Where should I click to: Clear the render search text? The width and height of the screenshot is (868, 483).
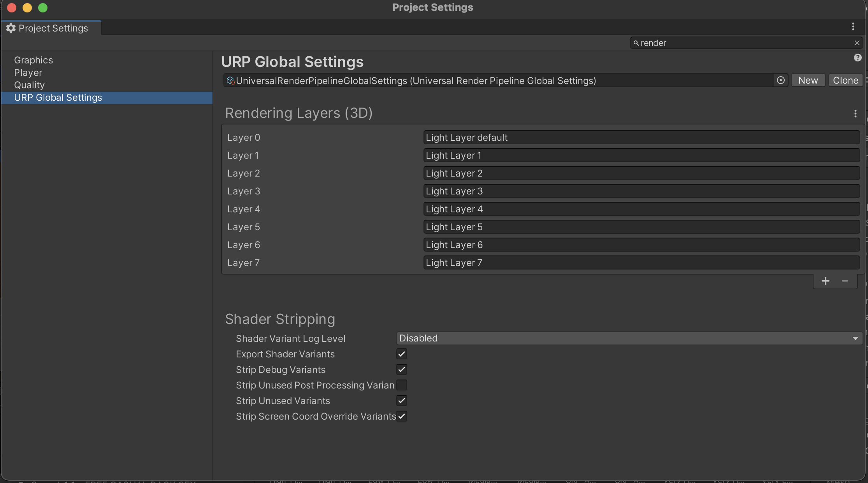click(857, 43)
